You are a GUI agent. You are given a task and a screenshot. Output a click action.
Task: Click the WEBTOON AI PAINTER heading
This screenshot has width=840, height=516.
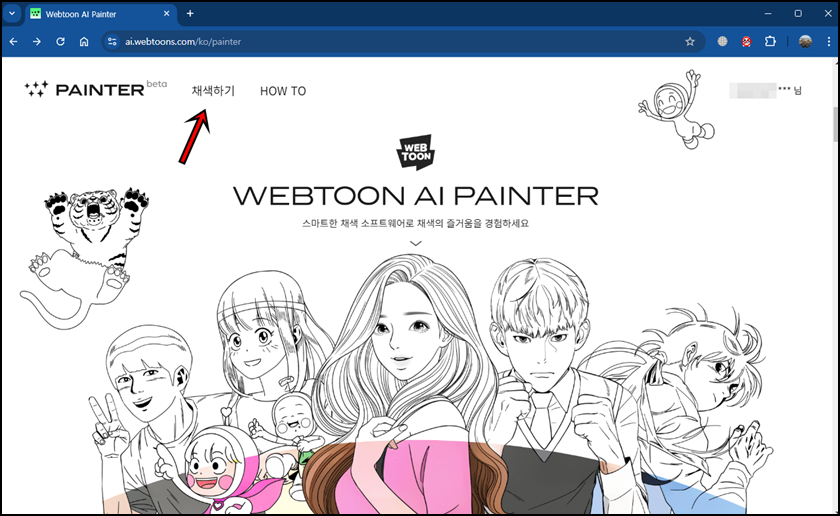(x=416, y=196)
